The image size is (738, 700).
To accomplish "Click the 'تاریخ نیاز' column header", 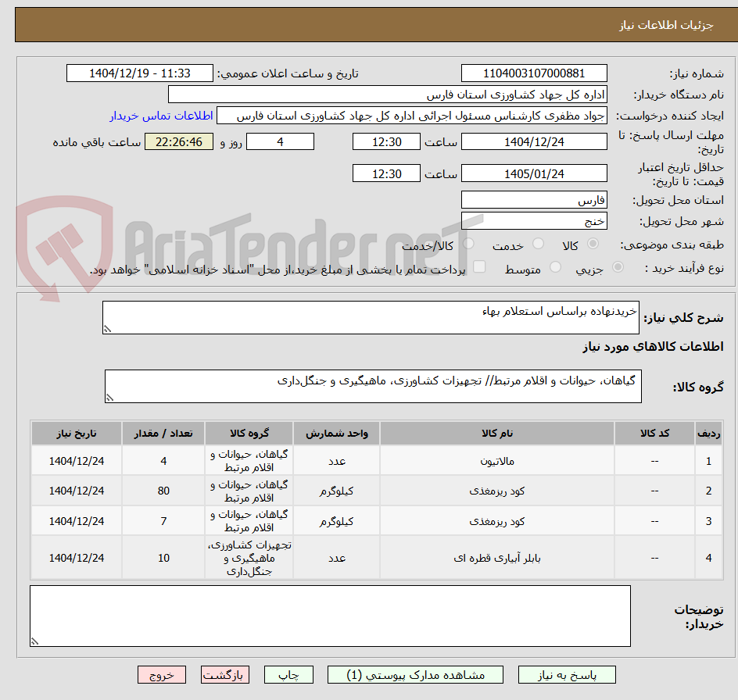I will click(77, 434).
